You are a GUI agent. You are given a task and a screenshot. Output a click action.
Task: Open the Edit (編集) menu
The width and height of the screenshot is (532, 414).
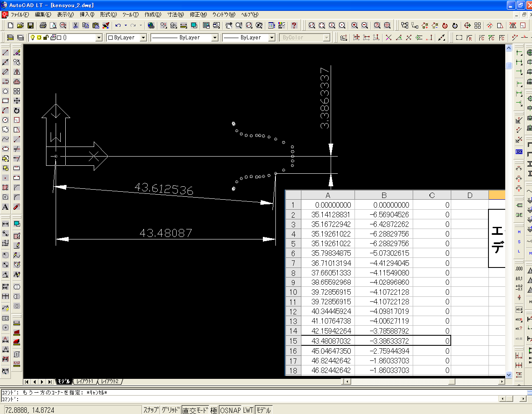tap(43, 15)
